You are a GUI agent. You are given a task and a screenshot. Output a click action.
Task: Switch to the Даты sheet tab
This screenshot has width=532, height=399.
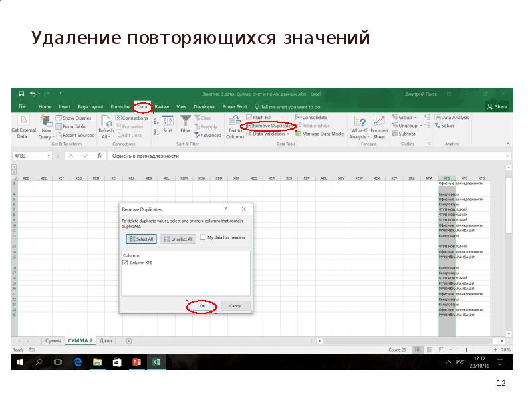106,340
